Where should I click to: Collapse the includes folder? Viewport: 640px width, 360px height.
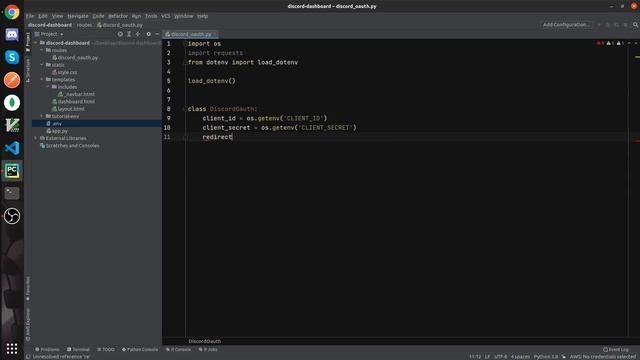tap(48, 87)
